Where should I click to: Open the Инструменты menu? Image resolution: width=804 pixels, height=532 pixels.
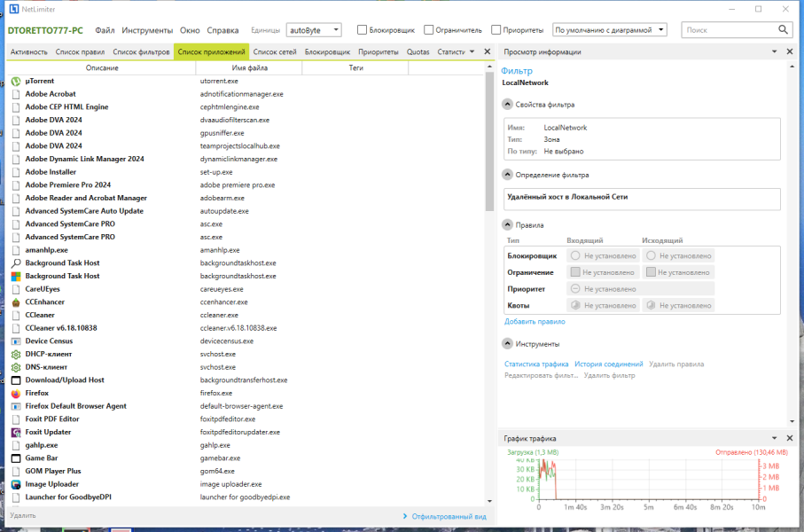click(147, 30)
